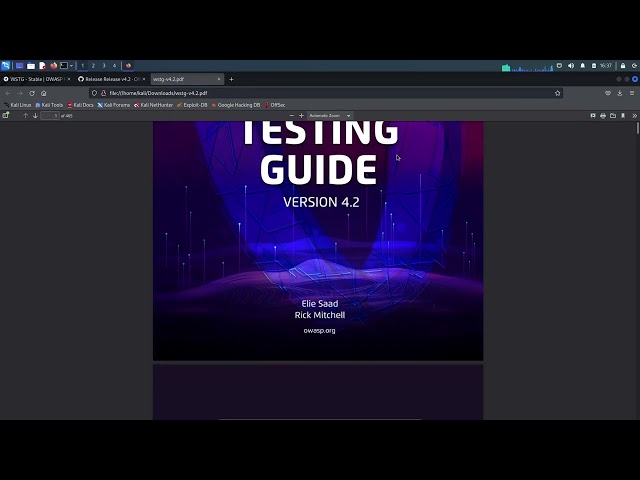Image resolution: width=640 pixels, height=480 pixels.
Task: Switch to workspace 4
Action: tap(114, 66)
